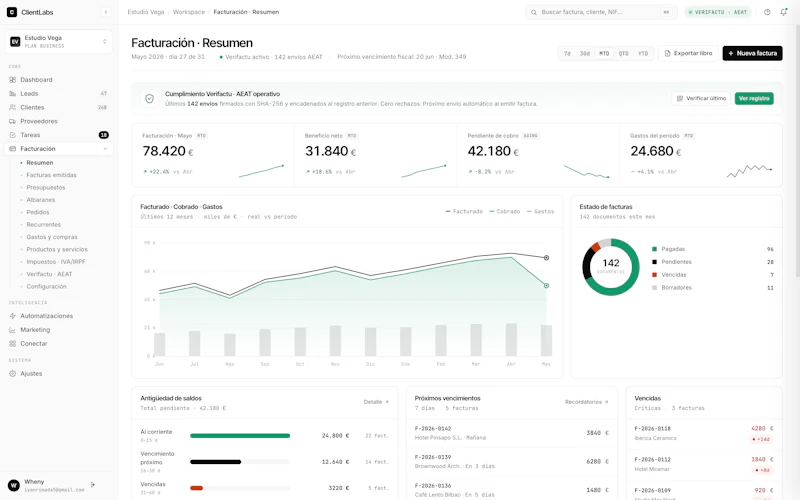The width and height of the screenshot is (800, 500).
Task: Click the Estudio Vega EV avatar
Action: [x=15, y=41]
